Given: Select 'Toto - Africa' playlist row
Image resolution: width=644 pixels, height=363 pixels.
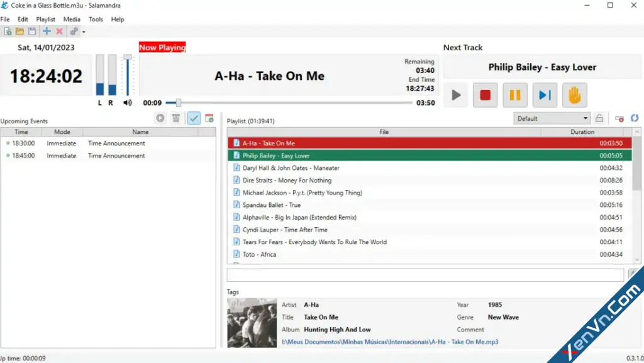Looking at the screenshot, I should point(430,254).
